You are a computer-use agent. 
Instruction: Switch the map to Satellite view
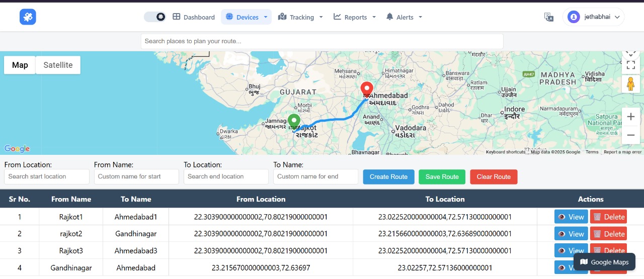(58, 65)
